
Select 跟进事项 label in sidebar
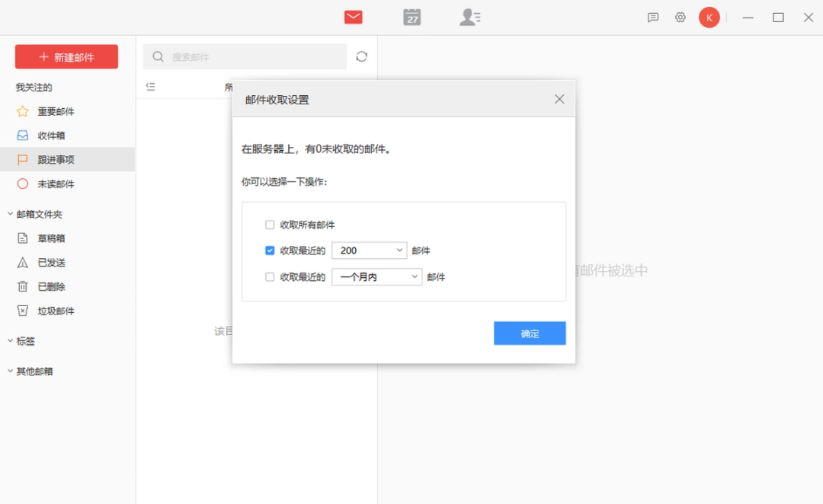click(56, 160)
